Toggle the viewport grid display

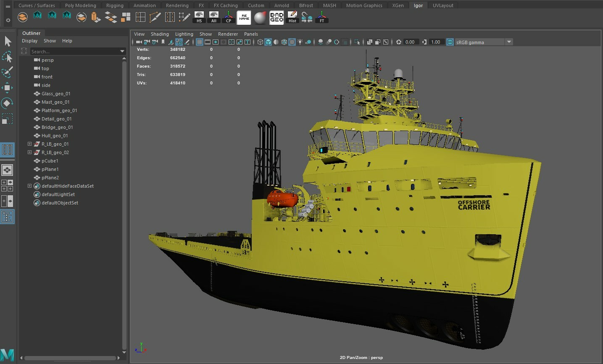[x=200, y=42]
